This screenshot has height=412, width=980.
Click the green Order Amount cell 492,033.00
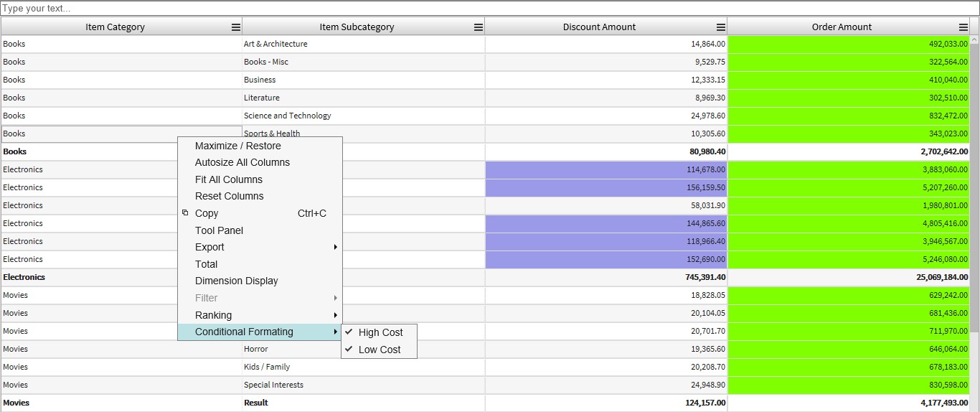pyautogui.click(x=848, y=44)
